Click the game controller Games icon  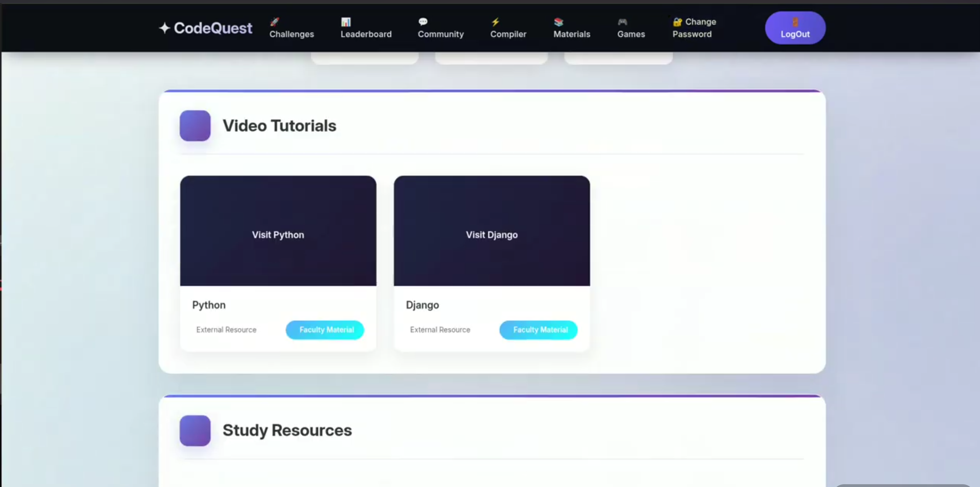[622, 22]
